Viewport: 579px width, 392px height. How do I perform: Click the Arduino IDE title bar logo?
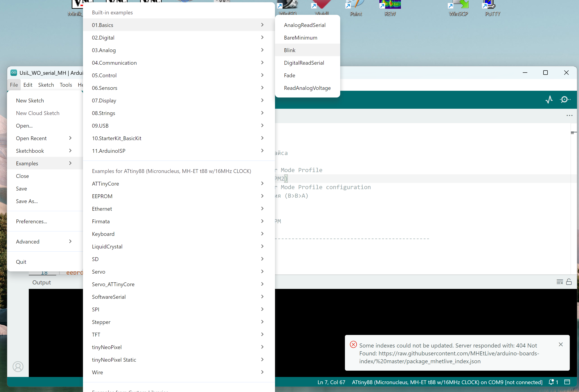14,73
